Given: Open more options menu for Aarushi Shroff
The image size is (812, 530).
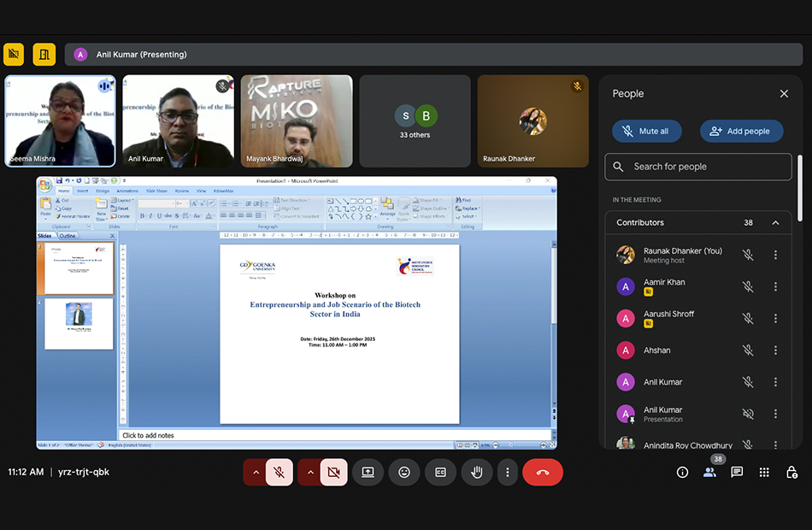Looking at the screenshot, I should [775, 318].
